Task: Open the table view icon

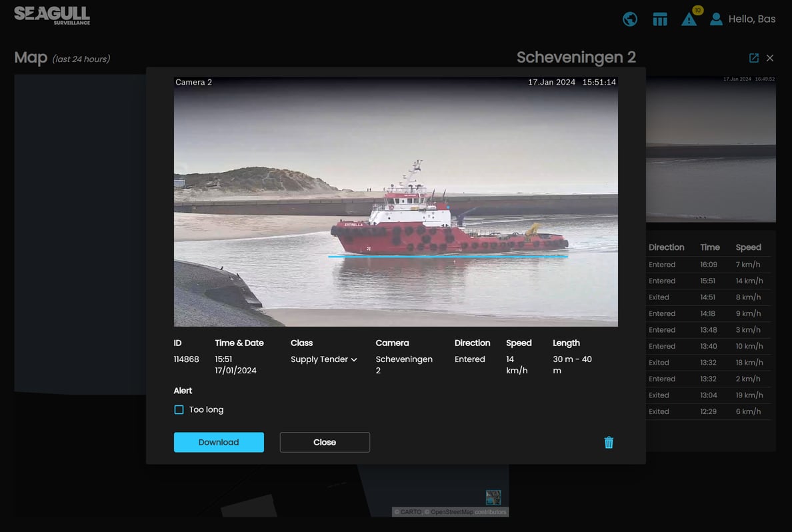Action: 659,19
